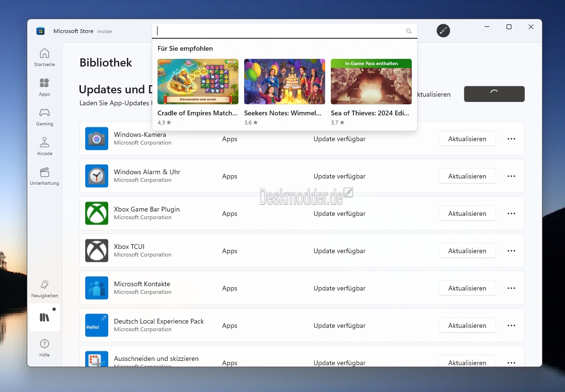Open the Gaming section
This screenshot has width=565, height=392.
point(45,117)
